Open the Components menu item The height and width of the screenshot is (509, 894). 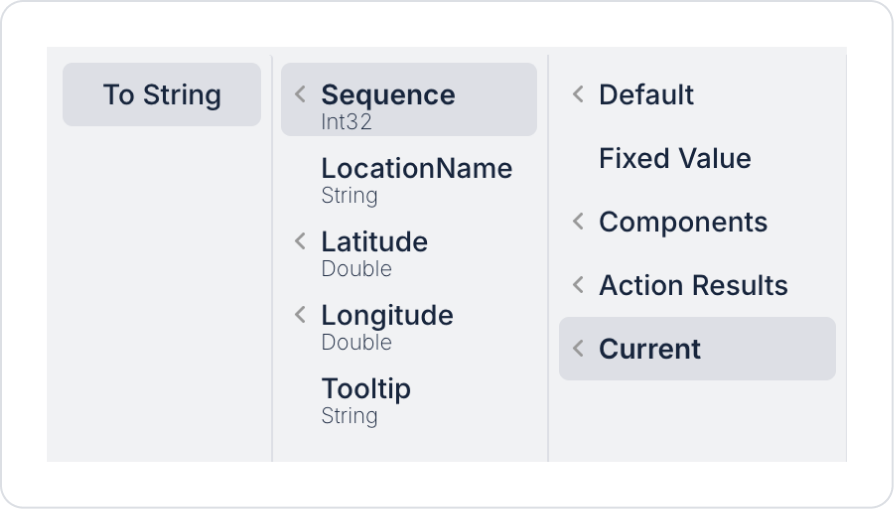click(x=683, y=222)
